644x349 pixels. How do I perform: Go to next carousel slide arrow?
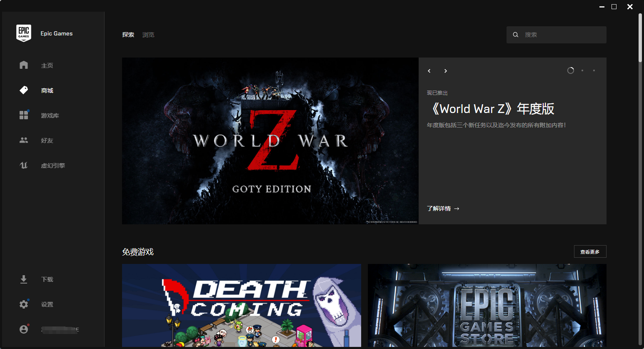coord(445,71)
